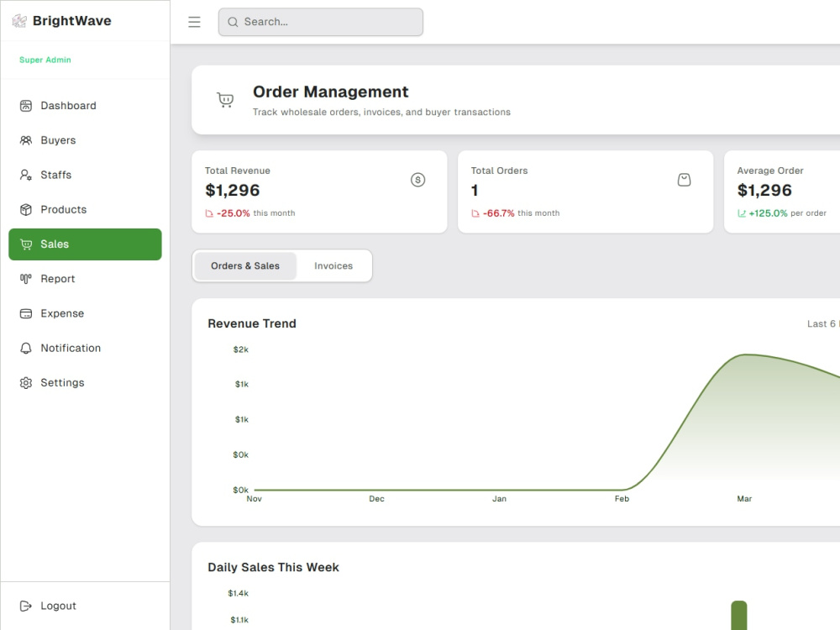Image resolution: width=840 pixels, height=630 pixels.
Task: Open Settings from the sidebar
Action: click(85, 382)
